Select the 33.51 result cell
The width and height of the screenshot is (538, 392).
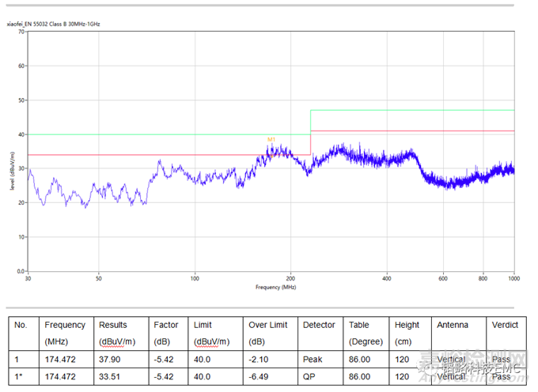[x=108, y=377]
